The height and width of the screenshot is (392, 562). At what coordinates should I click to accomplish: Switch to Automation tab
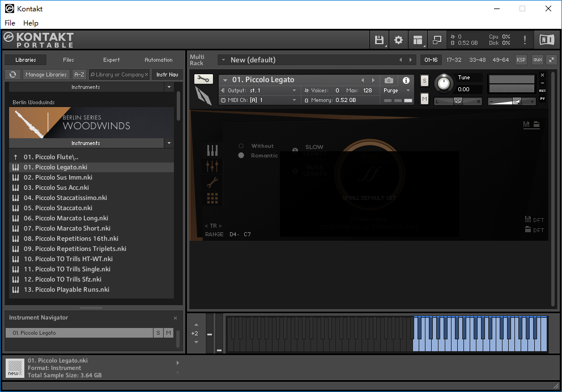(x=159, y=60)
